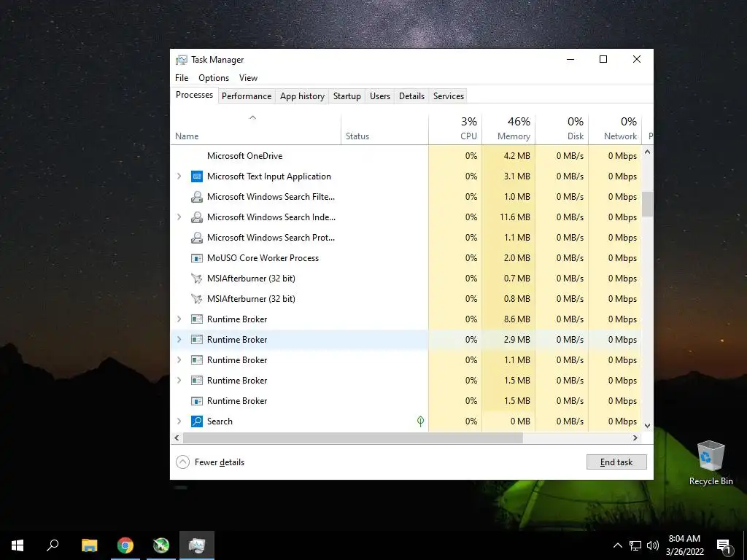Click the MoUSO Core Worker Process icon

[x=197, y=258]
